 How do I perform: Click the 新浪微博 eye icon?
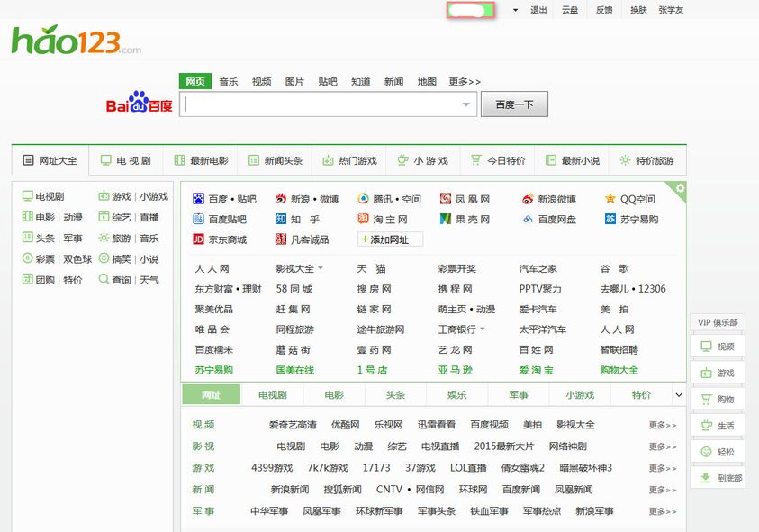[x=528, y=199]
